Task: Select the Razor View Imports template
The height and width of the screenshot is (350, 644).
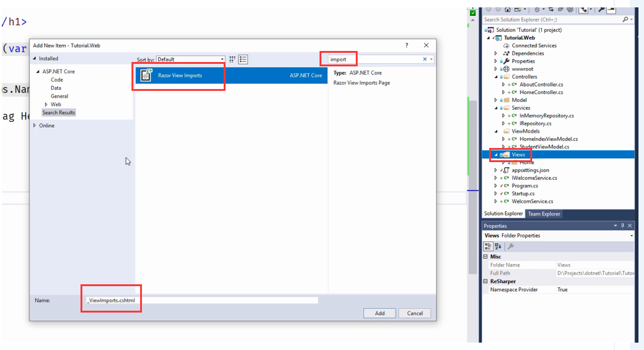Action: 232,76
